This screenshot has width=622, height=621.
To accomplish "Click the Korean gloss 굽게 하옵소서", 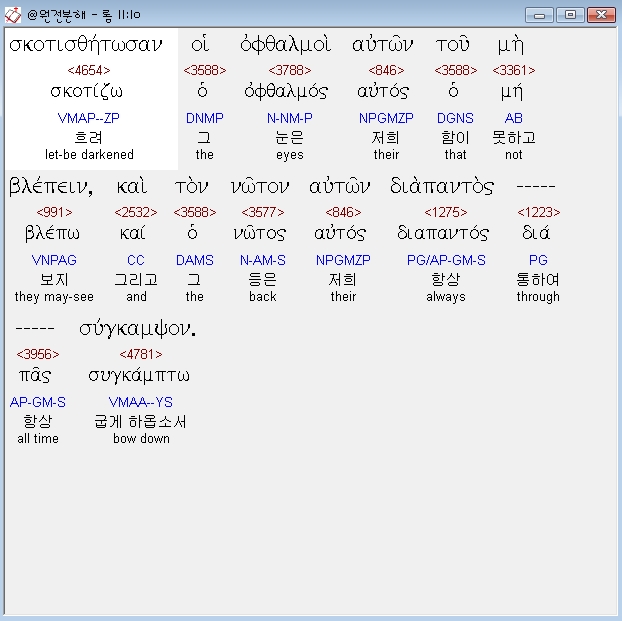I will pyautogui.click(x=140, y=421).
